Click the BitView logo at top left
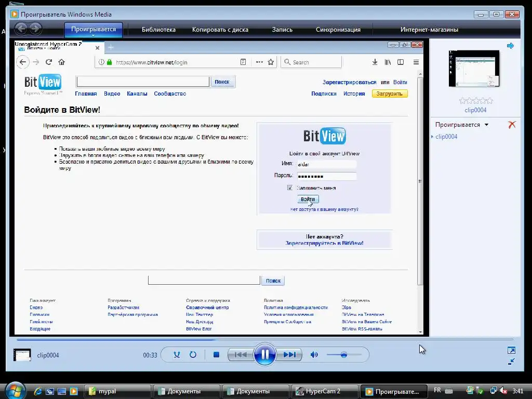532x399 pixels. point(43,84)
